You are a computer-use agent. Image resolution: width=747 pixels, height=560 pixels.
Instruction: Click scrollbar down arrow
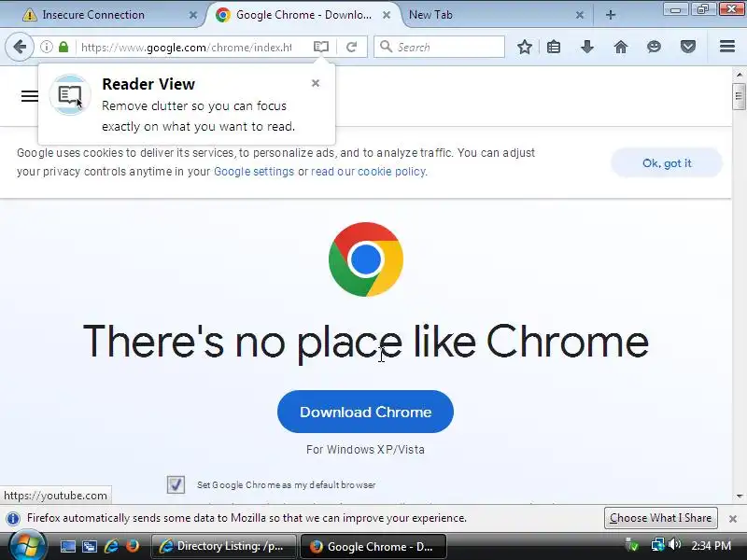[739, 497]
